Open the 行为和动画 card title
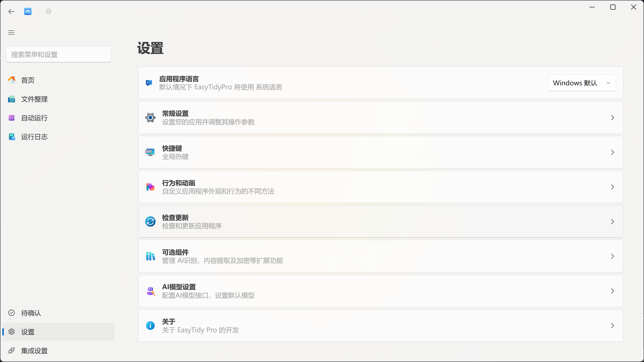The height and width of the screenshot is (362, 644). (178, 183)
